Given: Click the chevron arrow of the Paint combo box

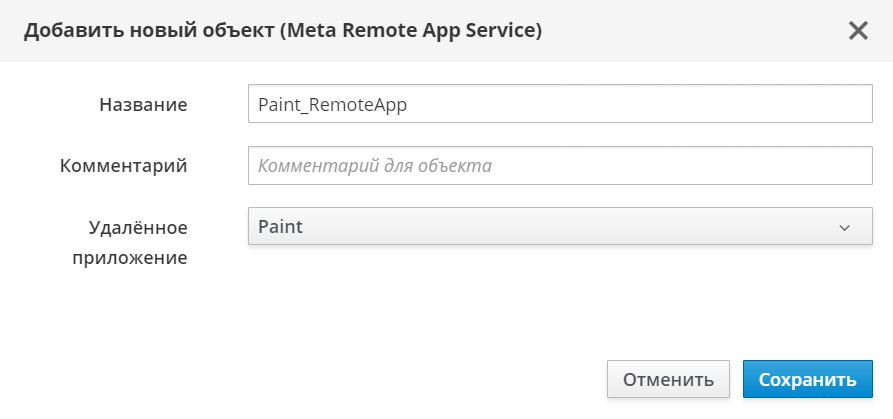Looking at the screenshot, I should tap(845, 227).
